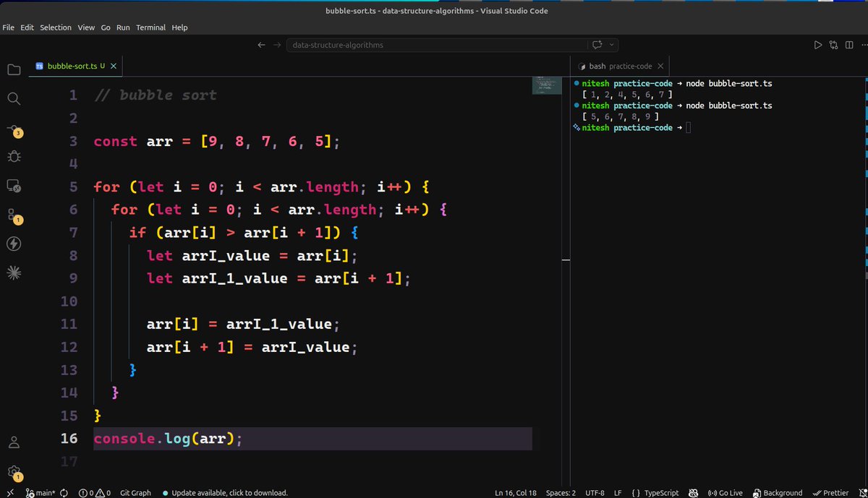Click line number 3 in gutter
The image size is (868, 498).
(73, 141)
